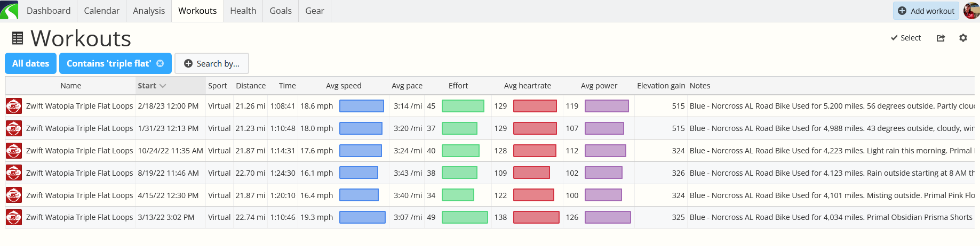Open the 10/24/22 Zwift Watopia workout

[x=79, y=151]
